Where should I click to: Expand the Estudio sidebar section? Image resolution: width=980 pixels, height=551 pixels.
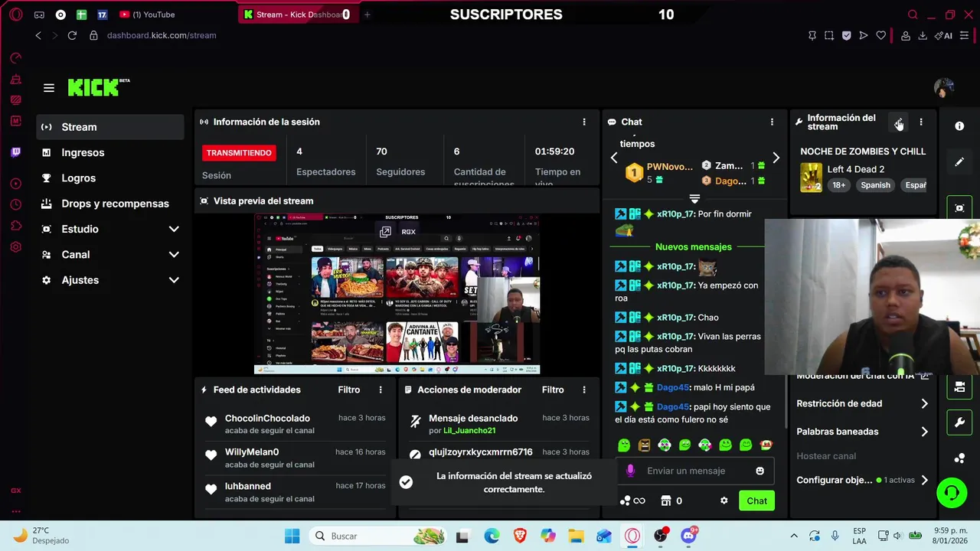tap(110, 229)
